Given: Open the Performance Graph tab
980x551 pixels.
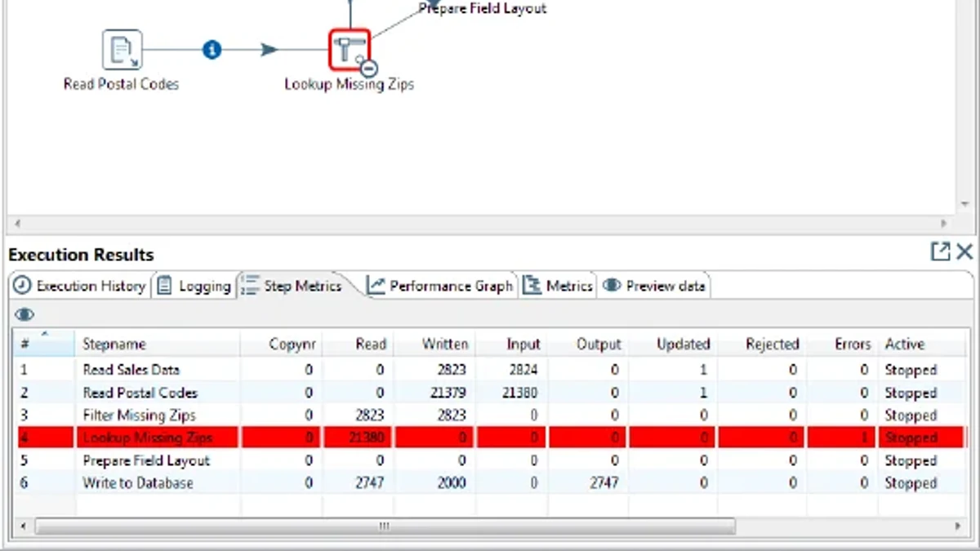Looking at the screenshot, I should pyautogui.click(x=439, y=286).
